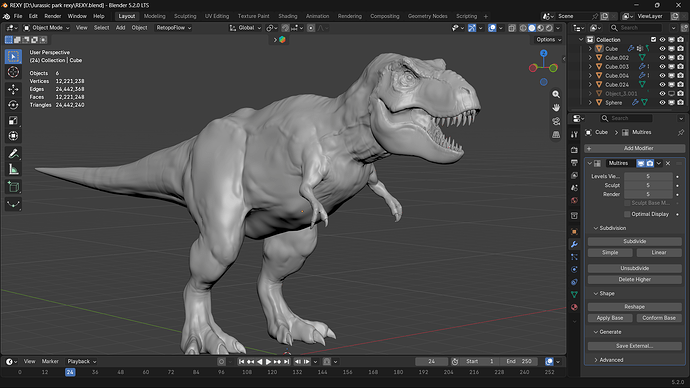Adjust the Levels Viewport value field

coord(648,176)
